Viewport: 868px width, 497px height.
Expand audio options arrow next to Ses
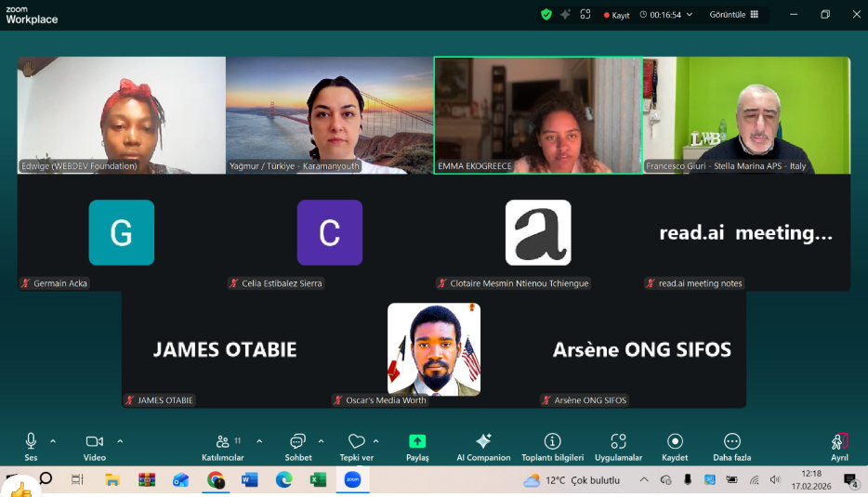point(53,441)
